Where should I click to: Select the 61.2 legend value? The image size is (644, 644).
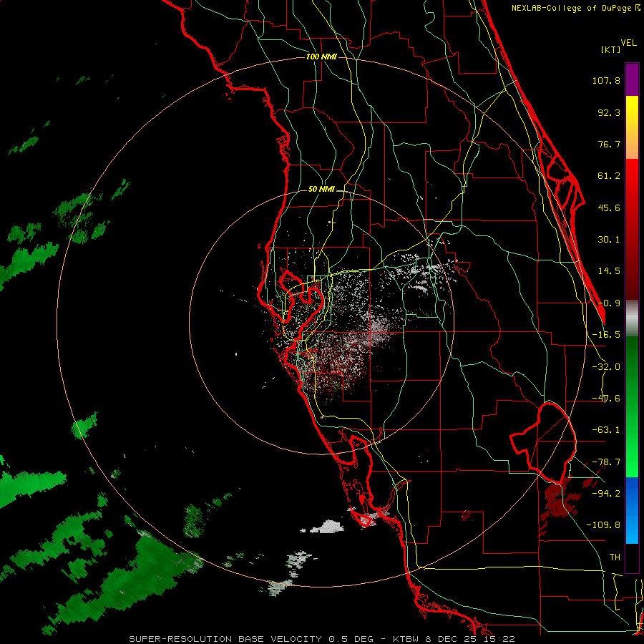(x=609, y=176)
